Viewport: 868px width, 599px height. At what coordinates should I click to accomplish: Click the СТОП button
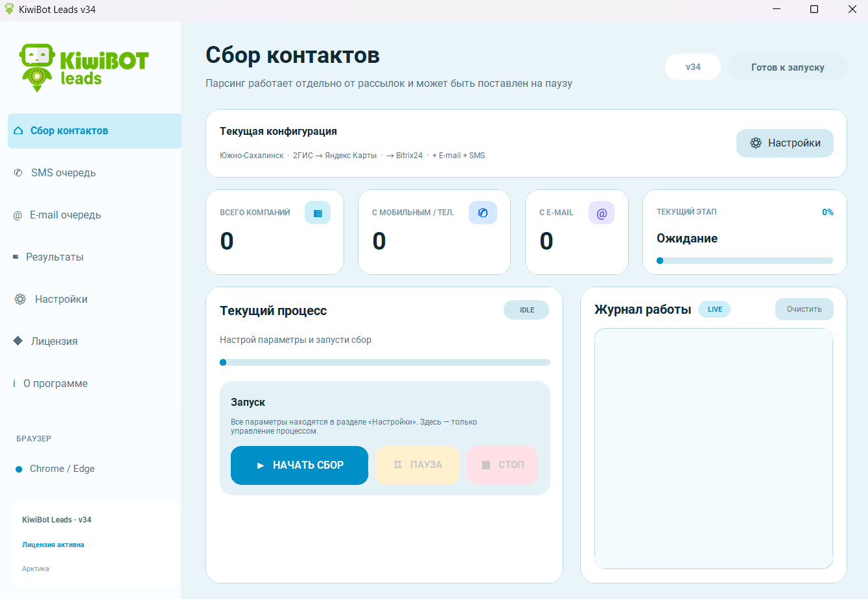point(502,465)
